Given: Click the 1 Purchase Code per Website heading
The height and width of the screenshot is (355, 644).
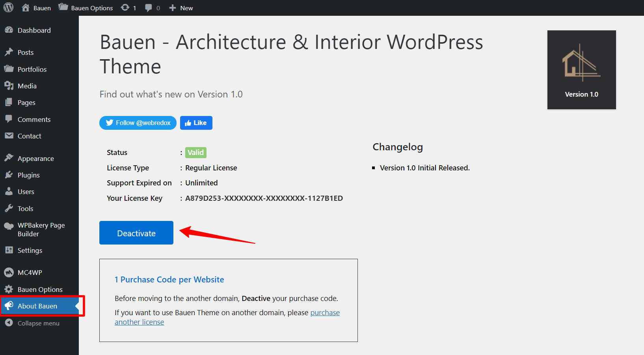Looking at the screenshot, I should coord(169,280).
